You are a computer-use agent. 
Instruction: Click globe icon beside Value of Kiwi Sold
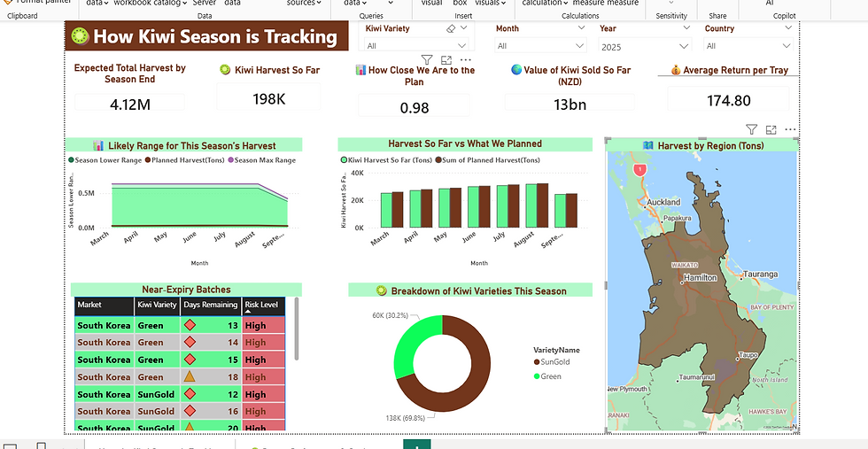[x=515, y=70]
